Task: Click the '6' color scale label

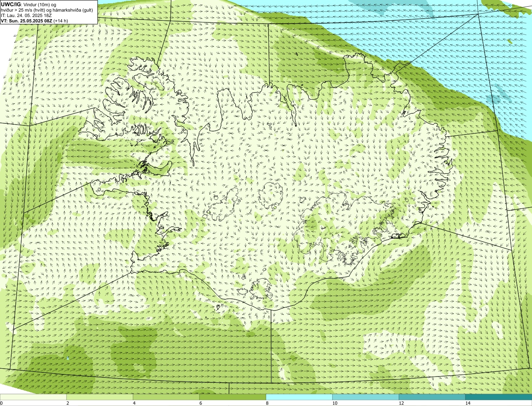Action: [x=200, y=403]
